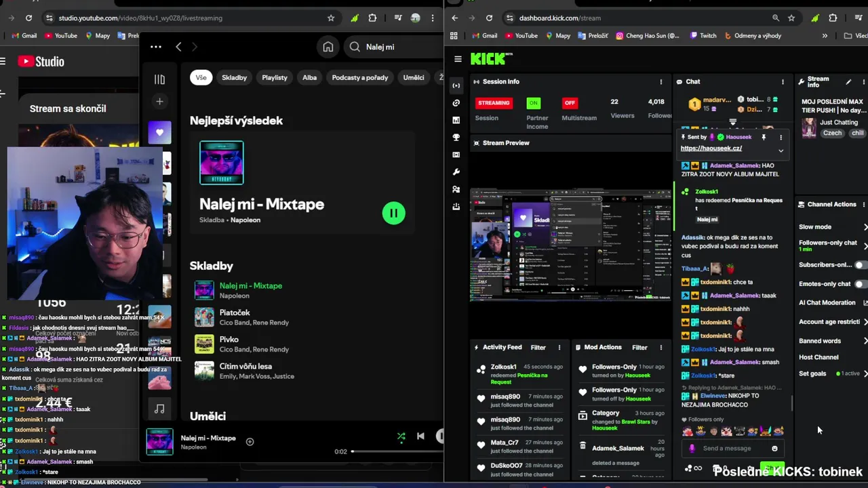Viewport: 868px width, 488px height.
Task: Open Nalej mi - Mixtape album cover in top result
Action: [x=222, y=163]
